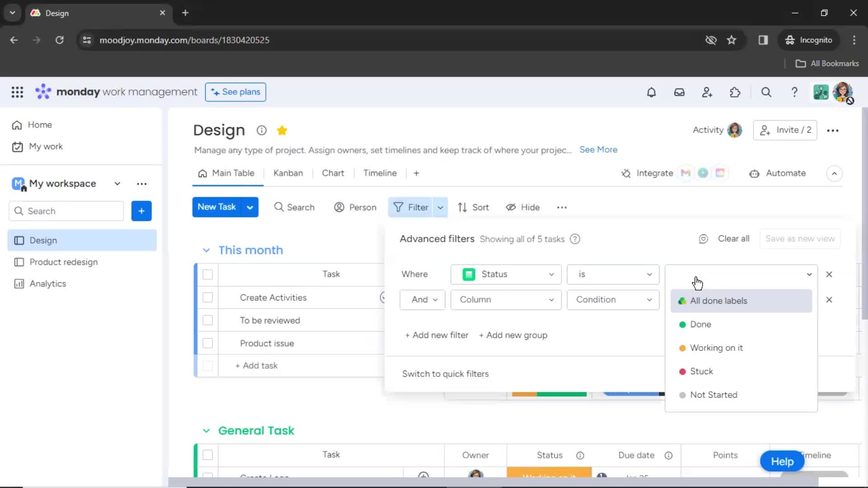This screenshot has height=488, width=868.
Task: Open workspace options ellipsis menu
Action: (x=142, y=184)
